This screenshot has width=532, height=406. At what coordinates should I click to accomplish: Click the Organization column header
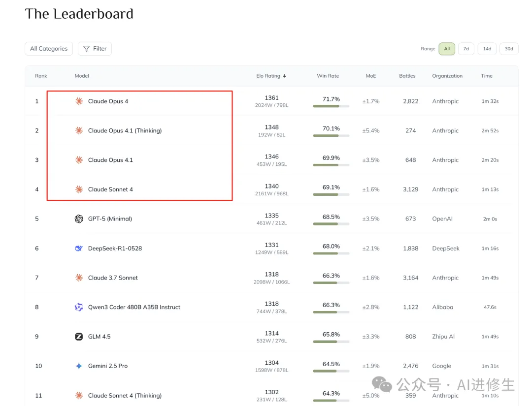(x=447, y=76)
